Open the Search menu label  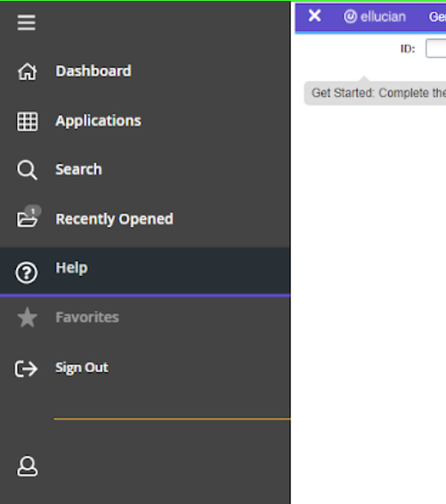(x=78, y=169)
